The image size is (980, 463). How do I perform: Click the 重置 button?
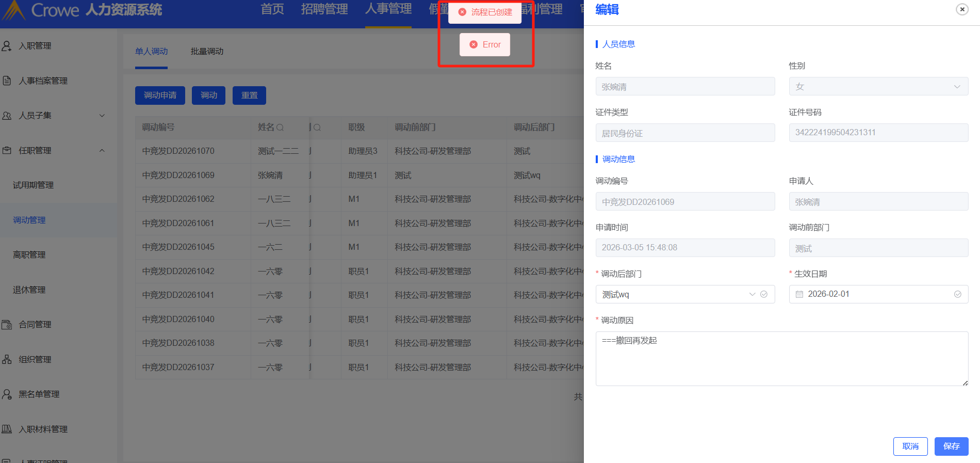[x=249, y=95]
